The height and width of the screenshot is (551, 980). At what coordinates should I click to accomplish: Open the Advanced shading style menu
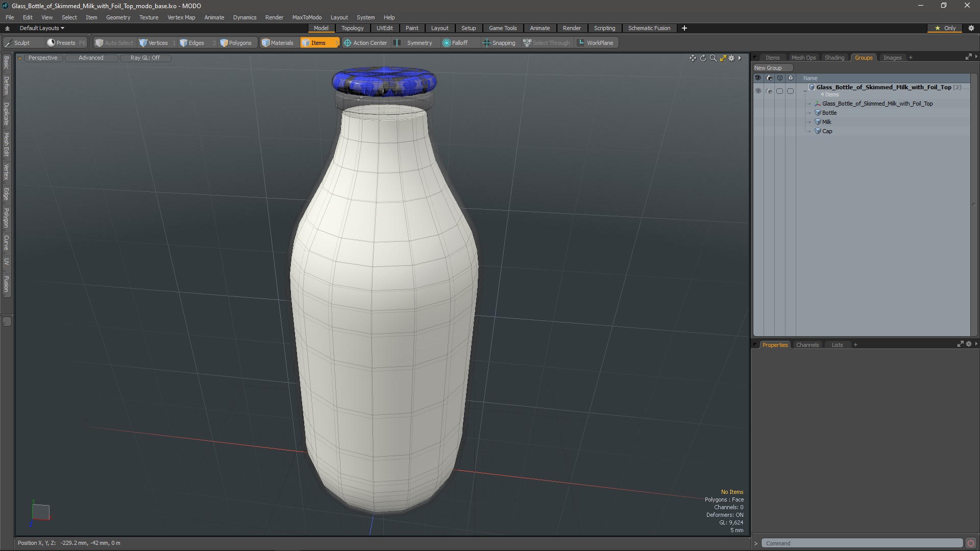pyautogui.click(x=91, y=58)
